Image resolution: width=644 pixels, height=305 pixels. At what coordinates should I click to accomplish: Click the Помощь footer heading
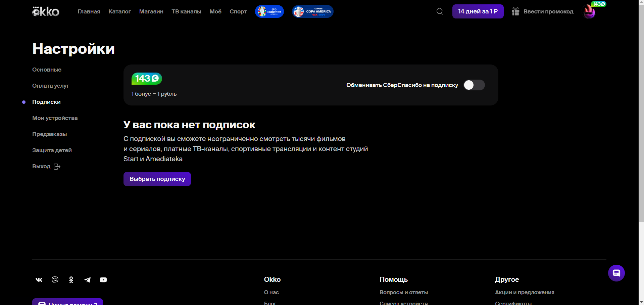pyautogui.click(x=394, y=279)
